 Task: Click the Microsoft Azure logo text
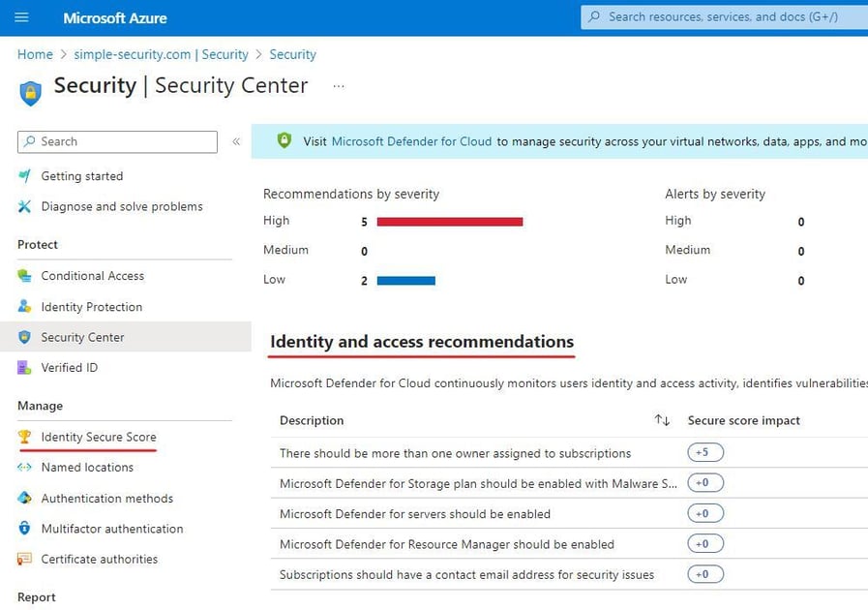click(114, 18)
